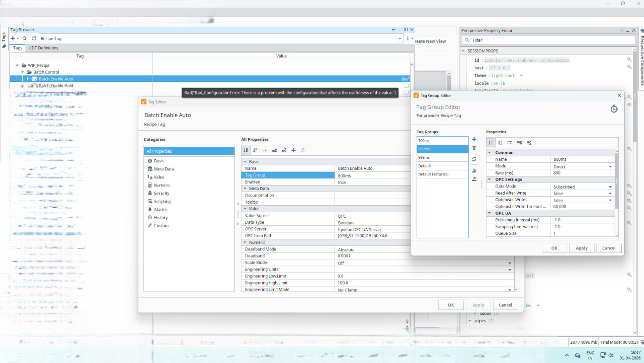The height and width of the screenshot is (363, 644).
Task: Open the Security category with lock icon
Action: click(x=161, y=193)
